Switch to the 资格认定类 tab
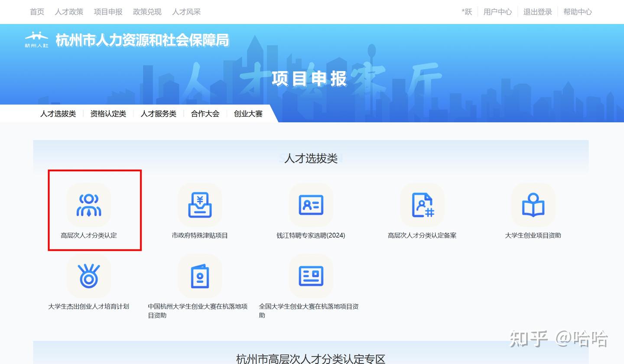 [x=108, y=114]
